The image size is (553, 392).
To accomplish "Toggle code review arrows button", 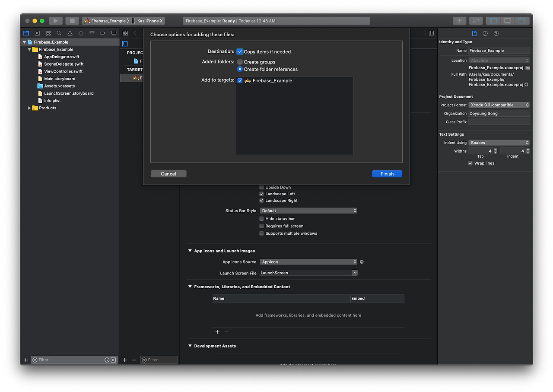I will [x=476, y=21].
